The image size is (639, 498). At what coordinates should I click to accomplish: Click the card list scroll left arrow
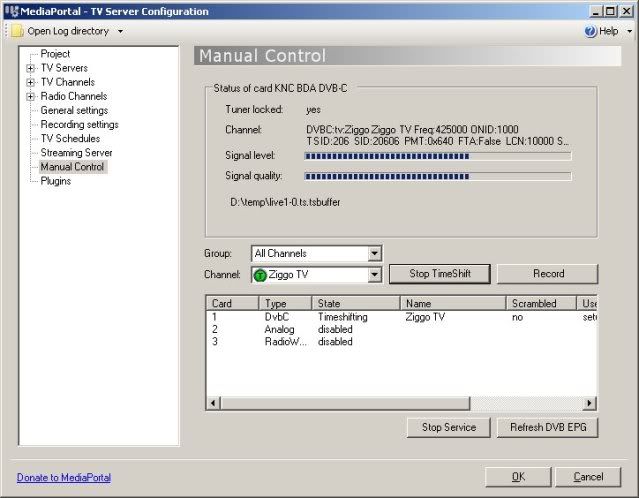pyautogui.click(x=213, y=403)
